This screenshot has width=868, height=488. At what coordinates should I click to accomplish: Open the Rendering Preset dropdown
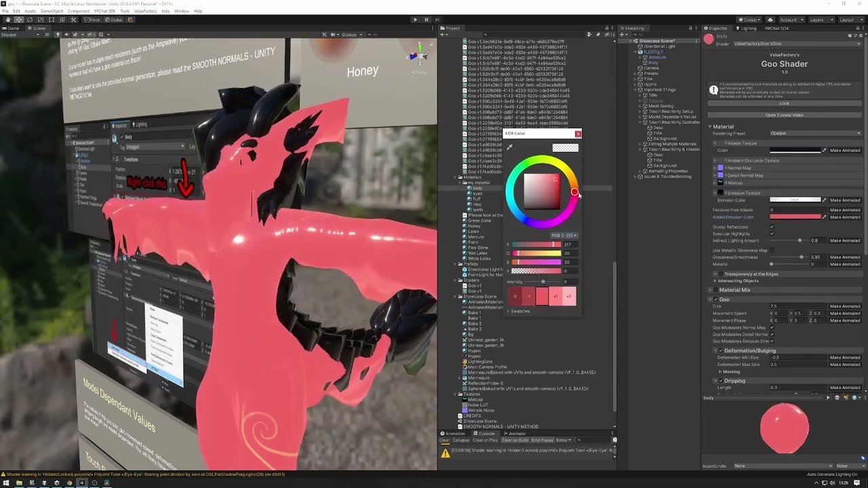[816, 134]
